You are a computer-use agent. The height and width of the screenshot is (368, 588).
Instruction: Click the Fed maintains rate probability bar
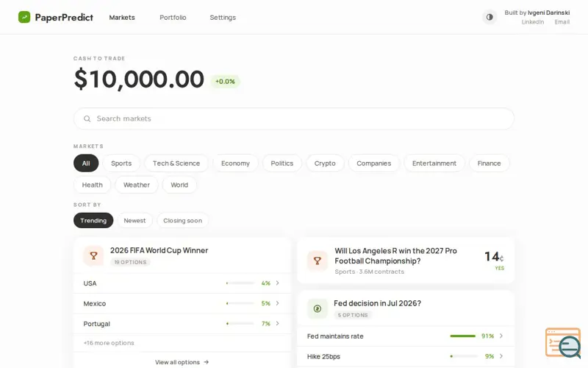[x=464, y=336]
